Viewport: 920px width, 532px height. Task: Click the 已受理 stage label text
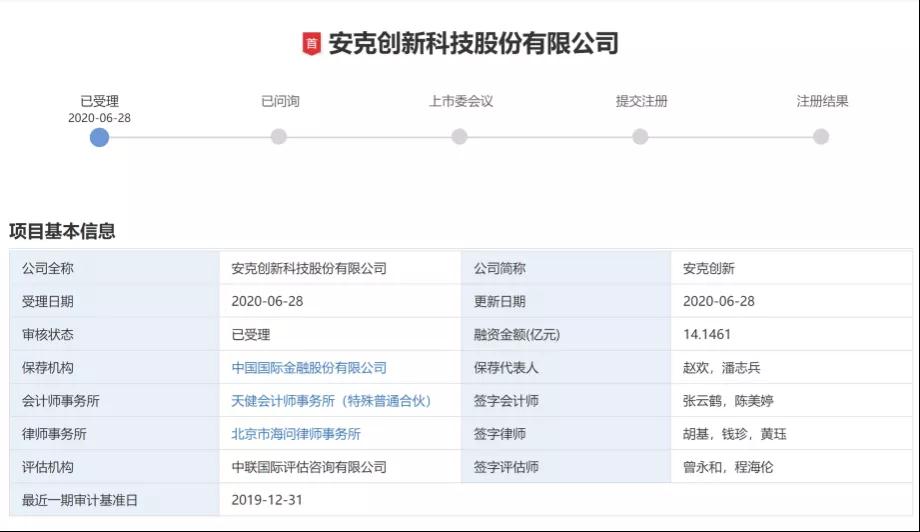(x=99, y=101)
